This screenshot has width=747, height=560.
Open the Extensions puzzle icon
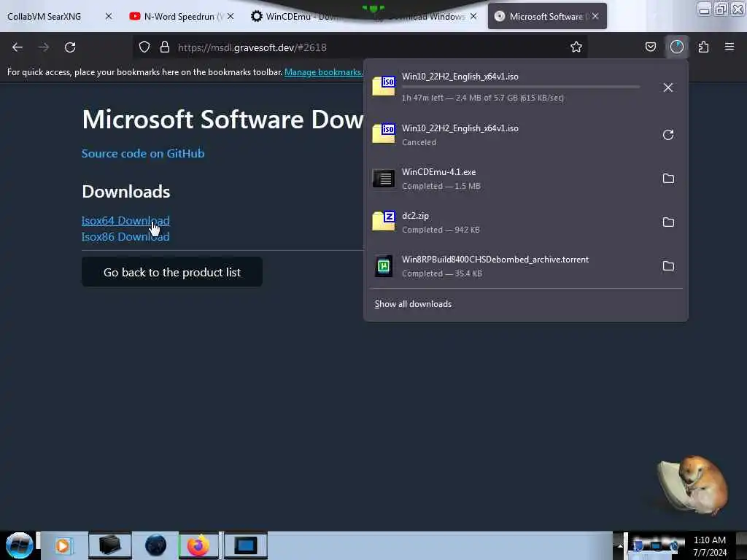pyautogui.click(x=703, y=47)
